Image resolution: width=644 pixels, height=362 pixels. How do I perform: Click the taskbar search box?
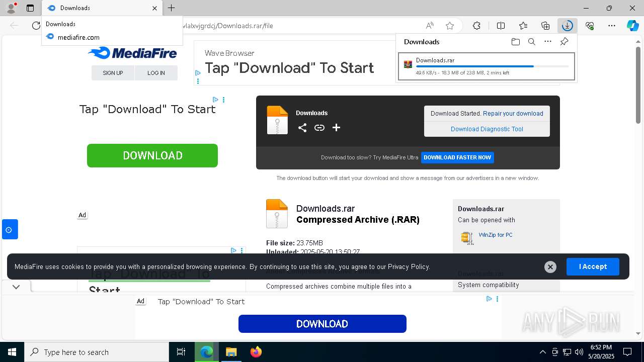click(x=97, y=352)
